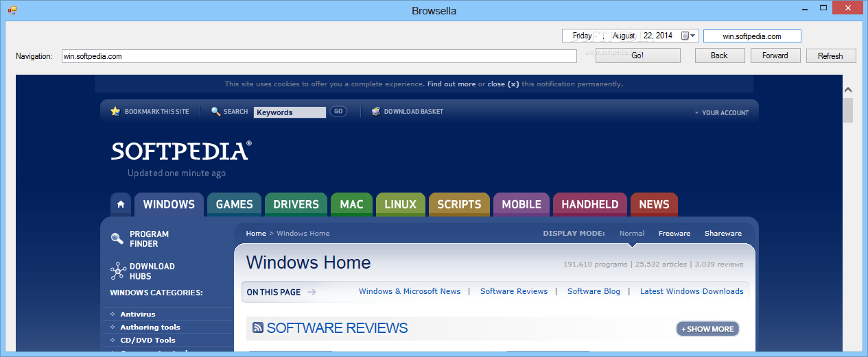Click the vertical scrollbar thumb
Image resolution: width=868 pixels, height=357 pixels.
pos(848,110)
